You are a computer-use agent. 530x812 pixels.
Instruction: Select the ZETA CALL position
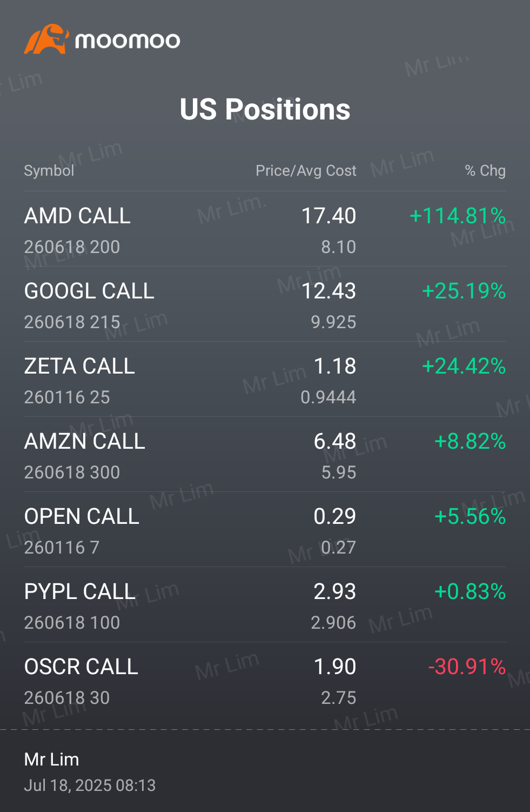(x=265, y=380)
